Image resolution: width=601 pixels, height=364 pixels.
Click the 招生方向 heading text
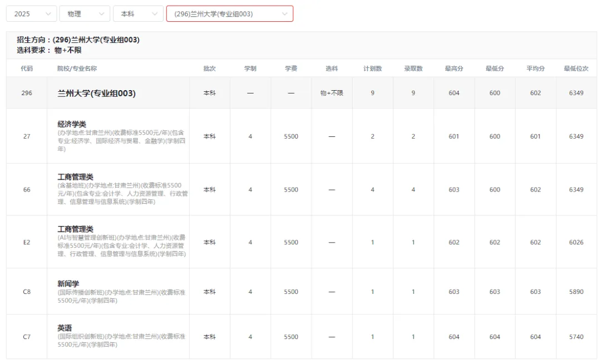(x=78, y=40)
